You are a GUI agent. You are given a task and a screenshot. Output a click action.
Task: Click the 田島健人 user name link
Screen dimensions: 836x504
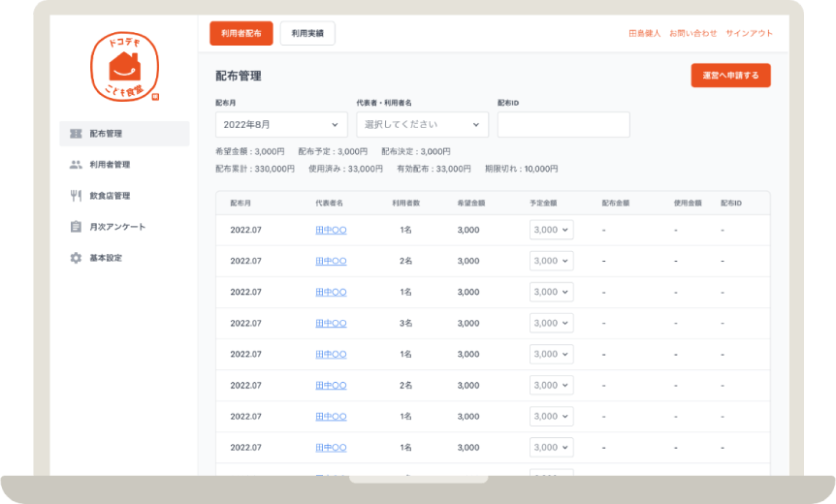click(645, 33)
